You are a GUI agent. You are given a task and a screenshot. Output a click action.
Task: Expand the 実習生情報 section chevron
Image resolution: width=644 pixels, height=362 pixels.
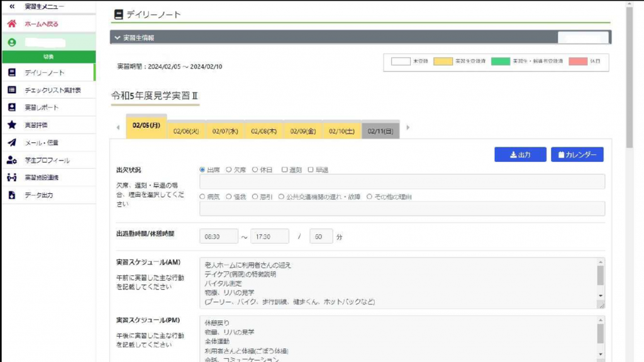118,37
